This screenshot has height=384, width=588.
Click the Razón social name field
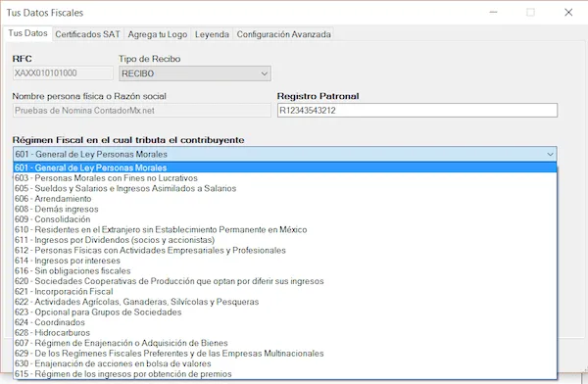142,111
